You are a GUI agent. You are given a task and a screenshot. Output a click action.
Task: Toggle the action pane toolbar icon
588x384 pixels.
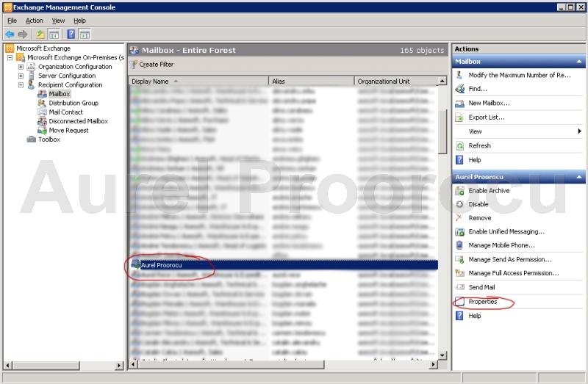[x=85, y=35]
